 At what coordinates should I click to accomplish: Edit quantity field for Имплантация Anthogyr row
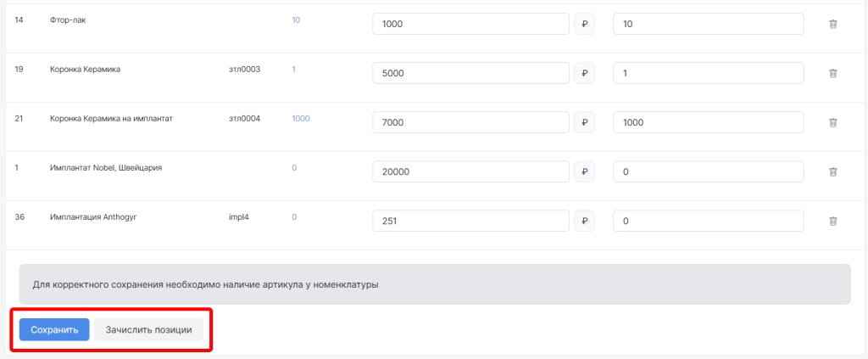(708, 222)
